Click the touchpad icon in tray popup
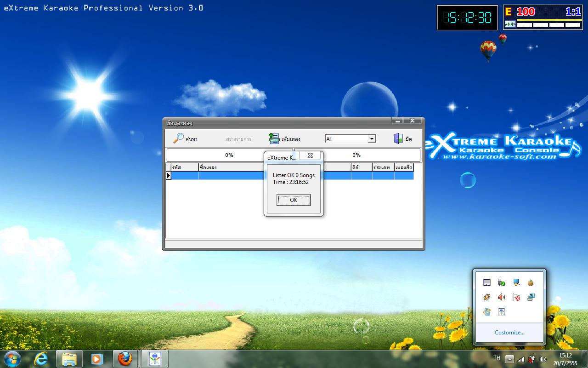 tap(487, 282)
